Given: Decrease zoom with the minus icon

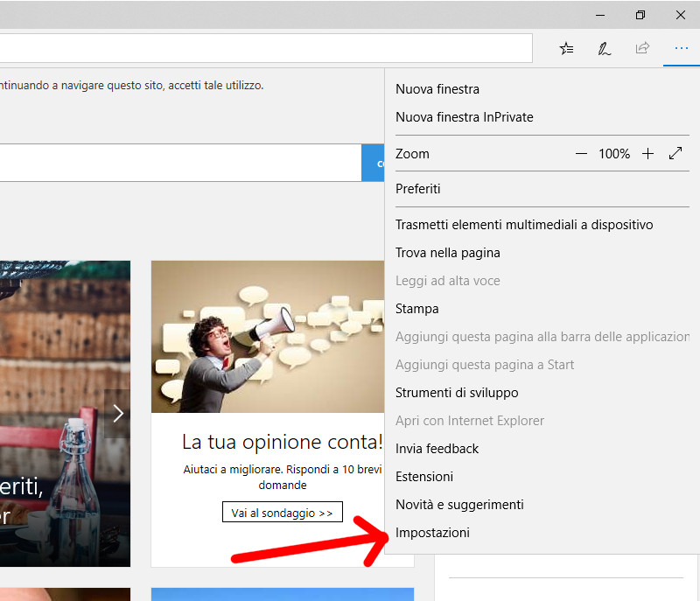Looking at the screenshot, I should coord(581,154).
